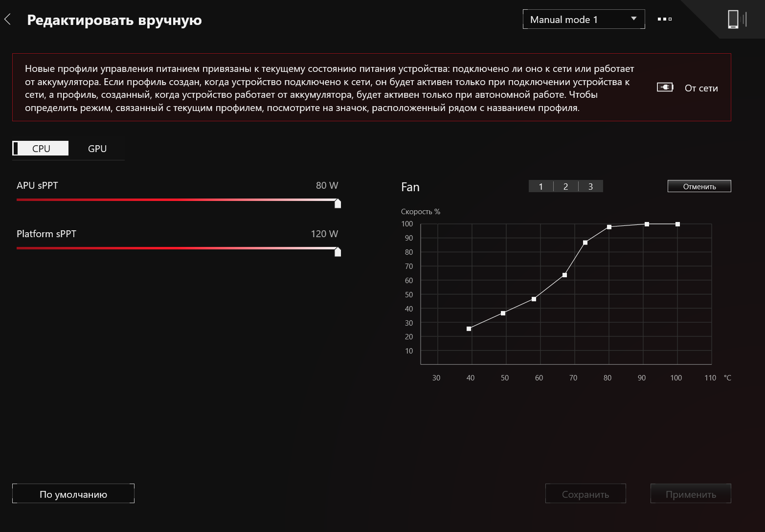Select fan curve point at 80°C
The height and width of the screenshot is (532, 765).
(609, 227)
